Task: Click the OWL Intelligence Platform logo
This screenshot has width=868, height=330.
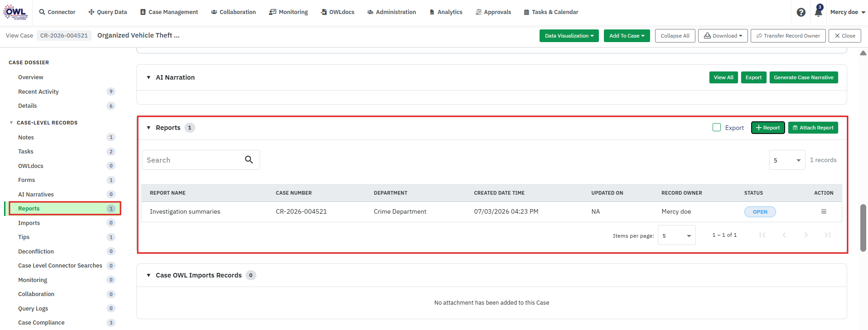Action: click(15, 12)
